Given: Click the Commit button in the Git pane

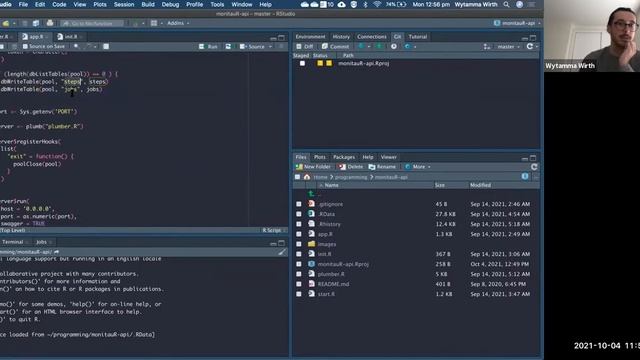Looking at the screenshot, I should pos(335,47).
